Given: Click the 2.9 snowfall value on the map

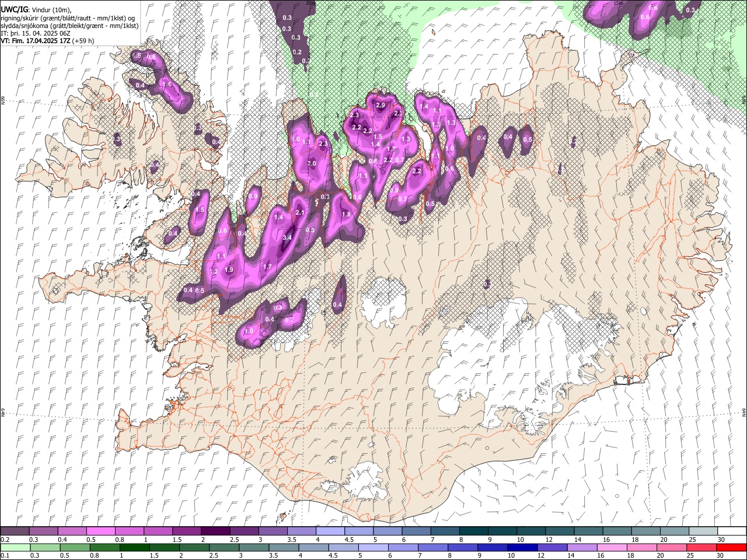Looking at the screenshot, I should point(381,106).
